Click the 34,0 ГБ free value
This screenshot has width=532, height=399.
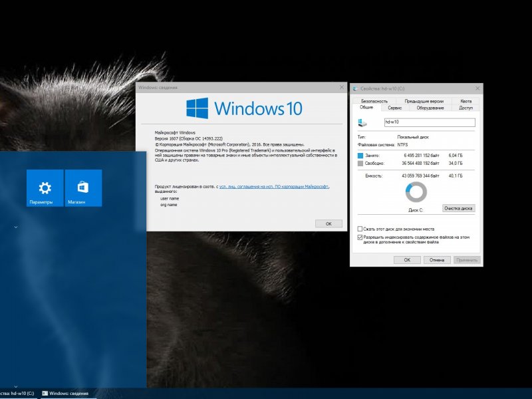(456, 163)
